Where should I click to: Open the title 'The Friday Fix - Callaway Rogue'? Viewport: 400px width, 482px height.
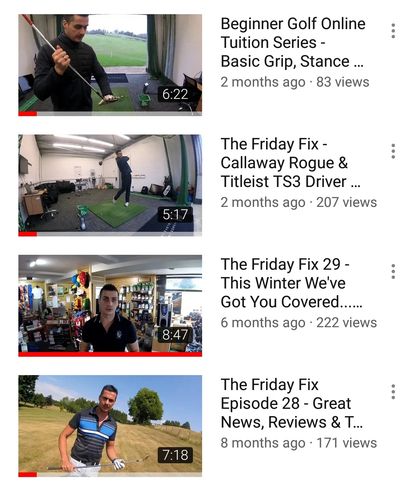[x=291, y=163]
